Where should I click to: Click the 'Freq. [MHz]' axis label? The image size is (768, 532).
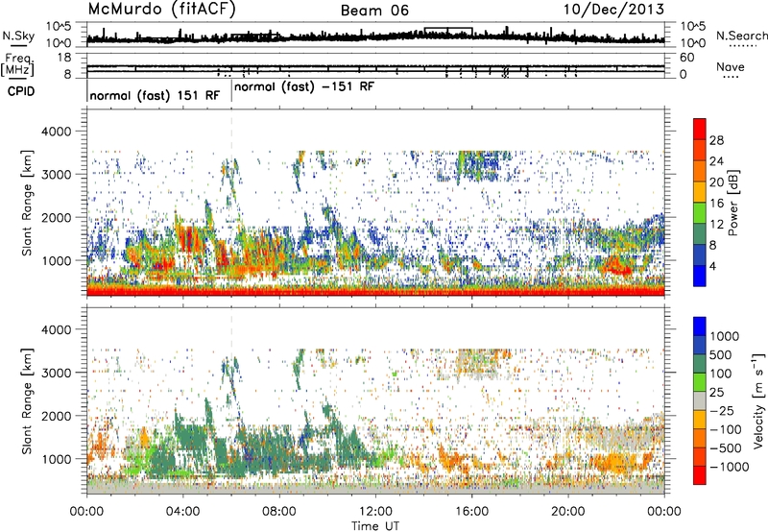pos(17,65)
